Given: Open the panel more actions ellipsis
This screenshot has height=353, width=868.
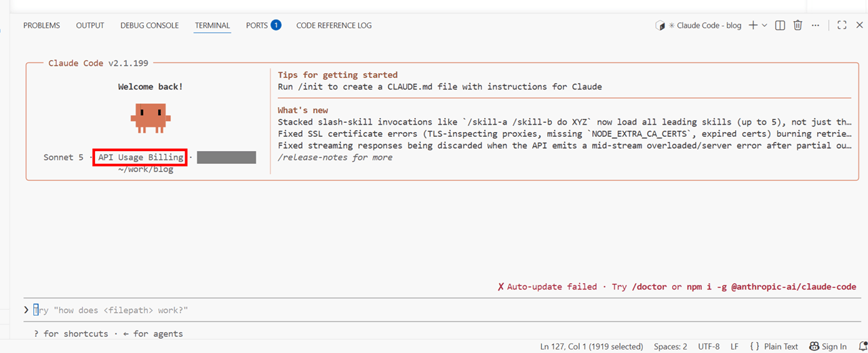Looking at the screenshot, I should (815, 25).
